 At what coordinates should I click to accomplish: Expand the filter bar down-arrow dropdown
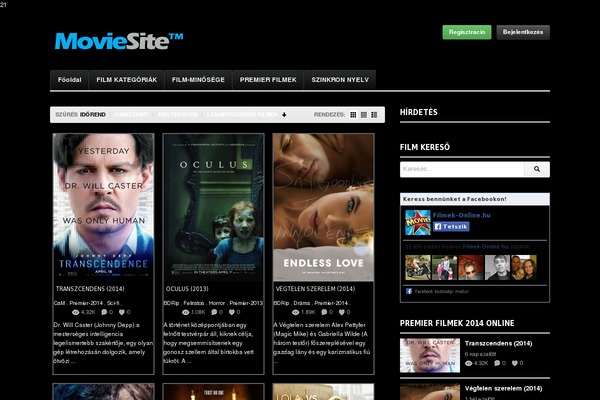284,115
